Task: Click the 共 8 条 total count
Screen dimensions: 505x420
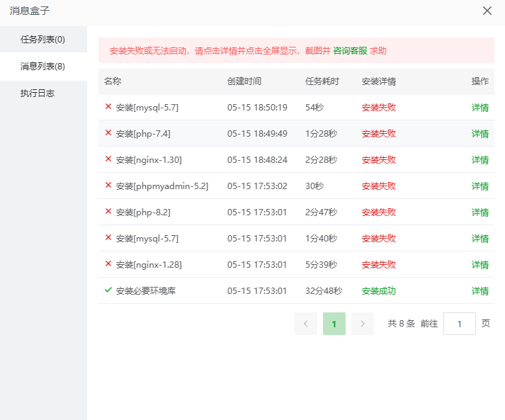Action: point(402,324)
